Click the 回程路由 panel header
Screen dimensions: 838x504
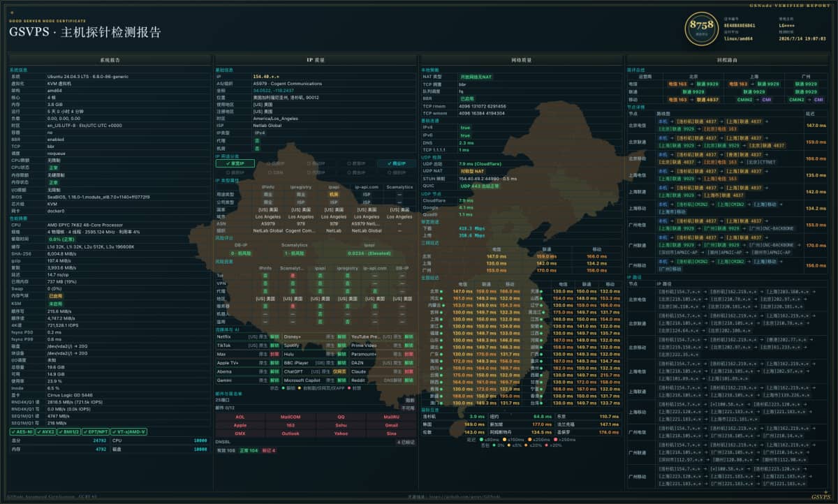click(x=726, y=60)
